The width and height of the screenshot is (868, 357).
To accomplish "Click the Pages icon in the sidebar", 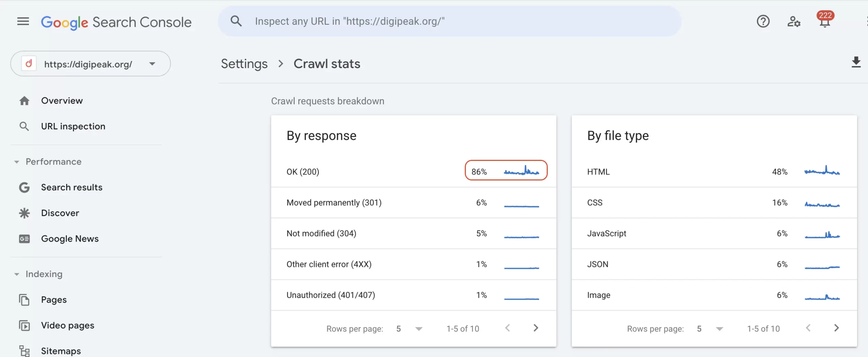I will [x=24, y=300].
